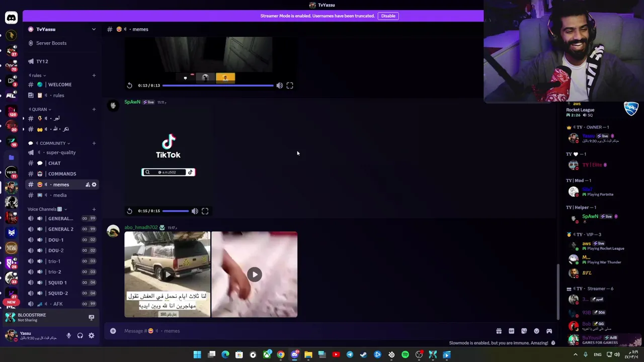Toggle microphone mute in user panel
644x362 pixels.
(x=68, y=335)
